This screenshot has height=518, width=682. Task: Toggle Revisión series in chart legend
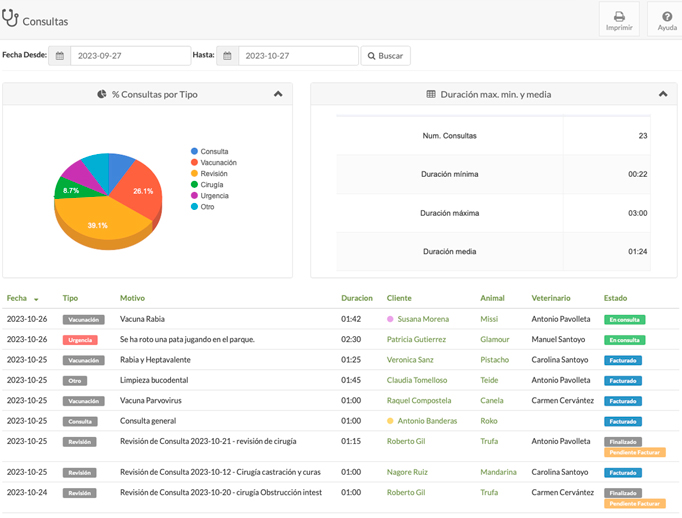(x=213, y=173)
